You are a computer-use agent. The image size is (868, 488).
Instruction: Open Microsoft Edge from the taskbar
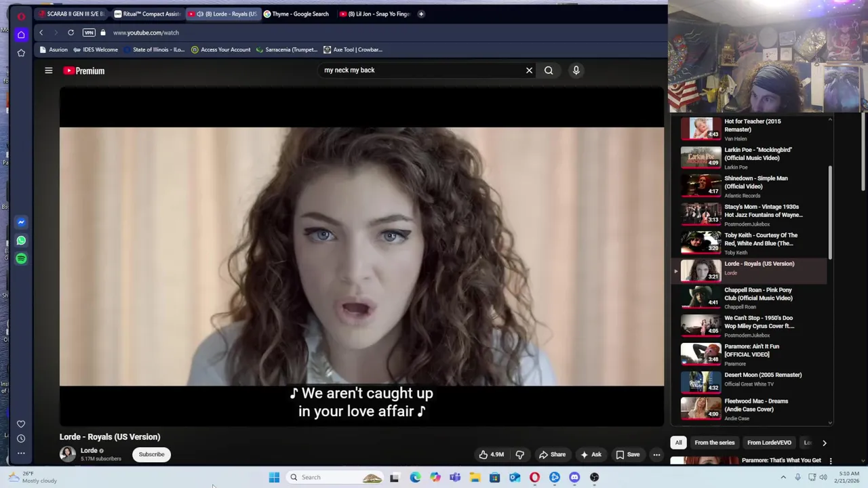[x=415, y=477]
